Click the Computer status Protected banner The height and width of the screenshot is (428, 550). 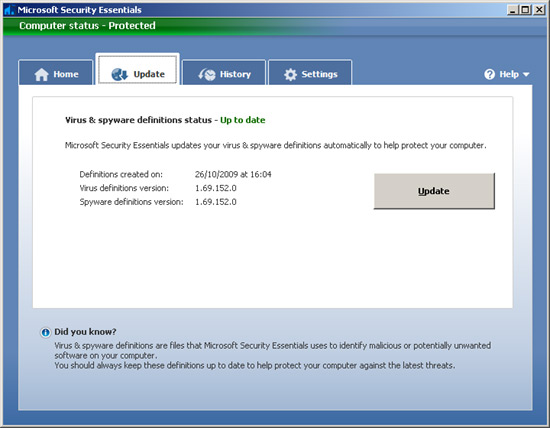(87, 26)
